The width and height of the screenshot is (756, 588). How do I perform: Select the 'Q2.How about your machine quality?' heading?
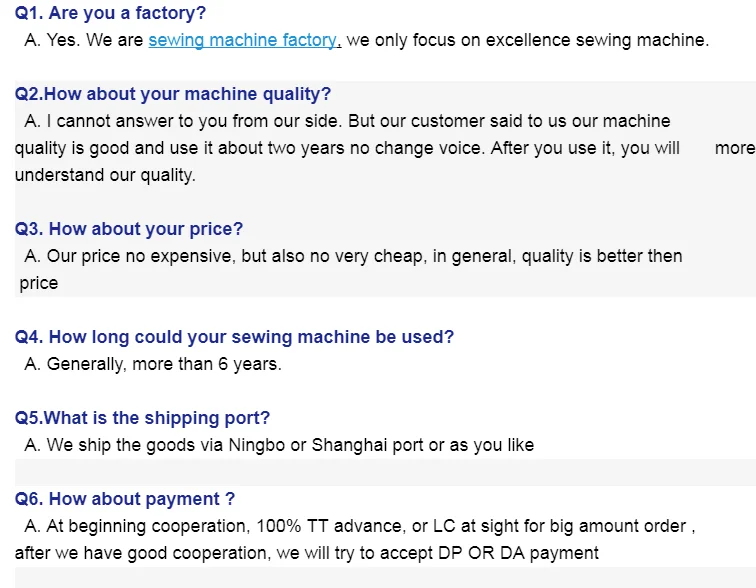tap(172, 95)
